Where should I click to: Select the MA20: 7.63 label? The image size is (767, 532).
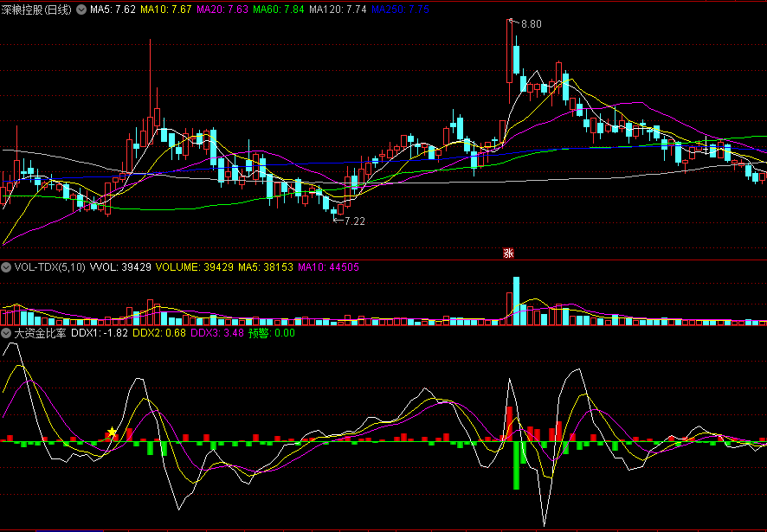pyautogui.click(x=222, y=10)
